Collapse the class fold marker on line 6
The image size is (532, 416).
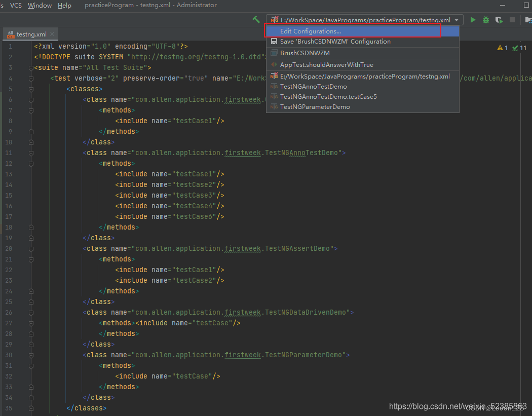(31, 100)
